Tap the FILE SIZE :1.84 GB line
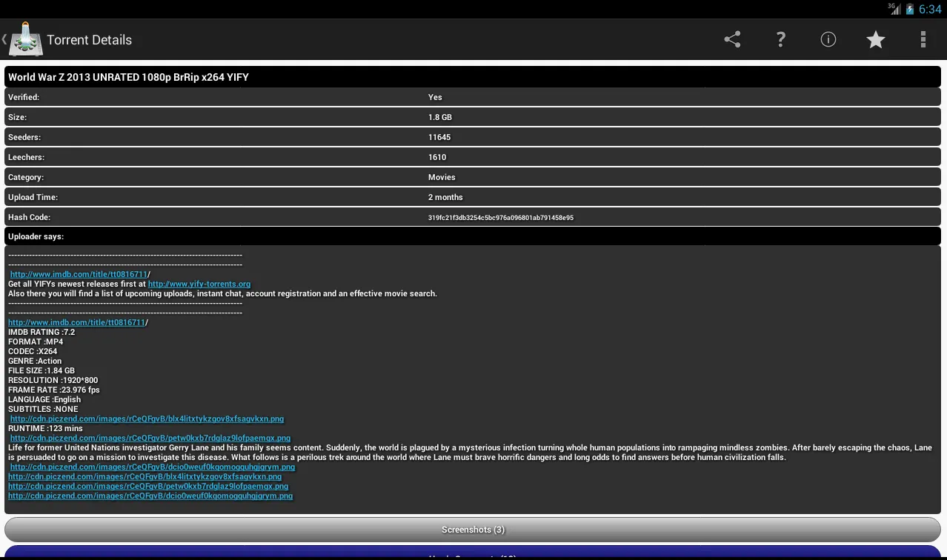Screen dimensions: 947x560 point(41,370)
